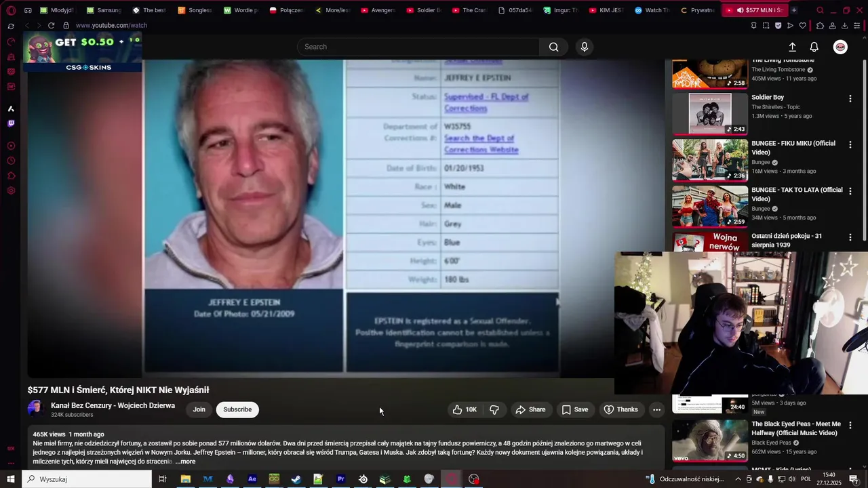The width and height of the screenshot is (868, 488).
Task: Open the browser extensions cube icon
Action: [820, 26]
